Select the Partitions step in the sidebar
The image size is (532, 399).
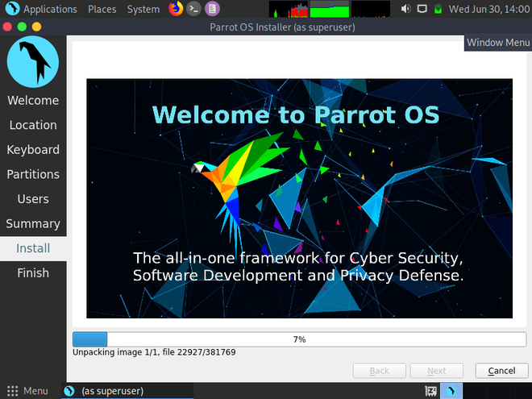tap(33, 174)
